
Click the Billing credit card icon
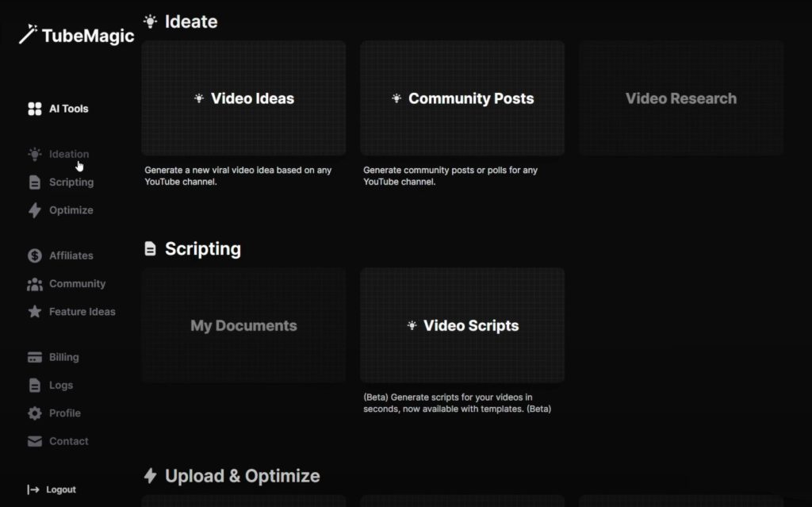33,357
